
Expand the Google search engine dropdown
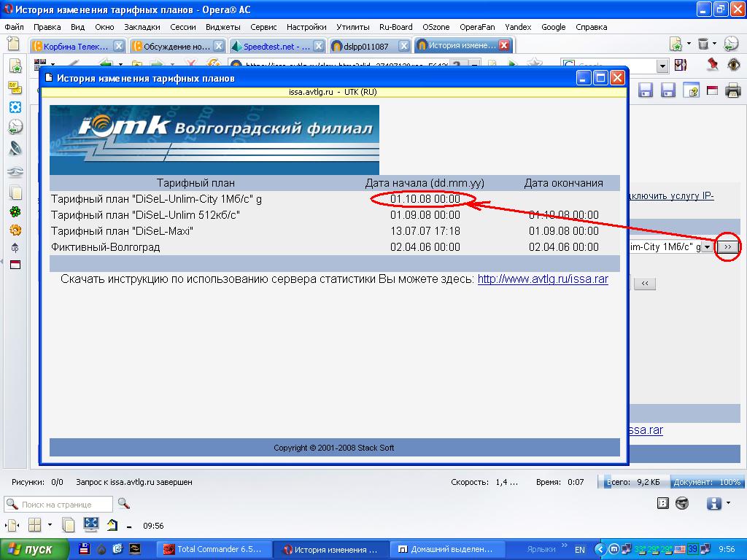[x=662, y=66]
